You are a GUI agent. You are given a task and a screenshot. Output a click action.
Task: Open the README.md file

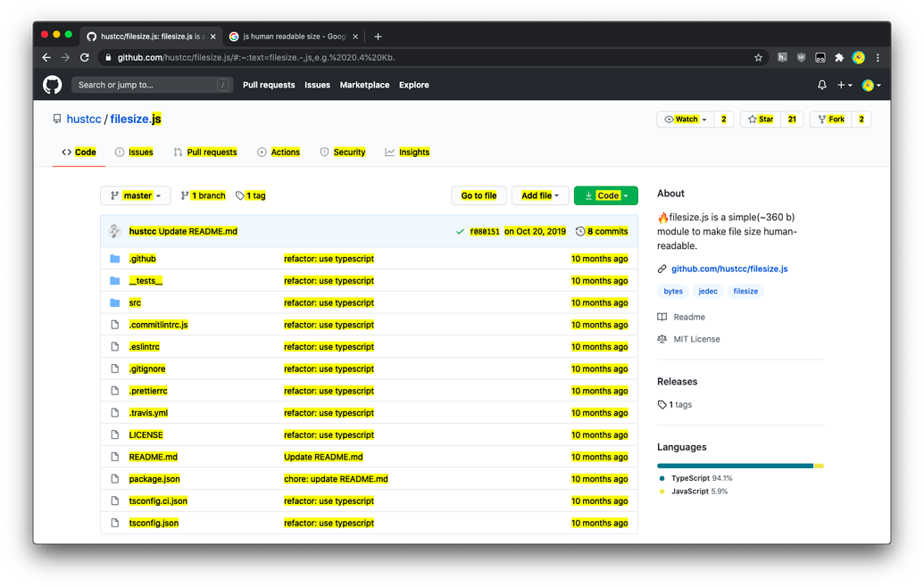click(x=154, y=457)
